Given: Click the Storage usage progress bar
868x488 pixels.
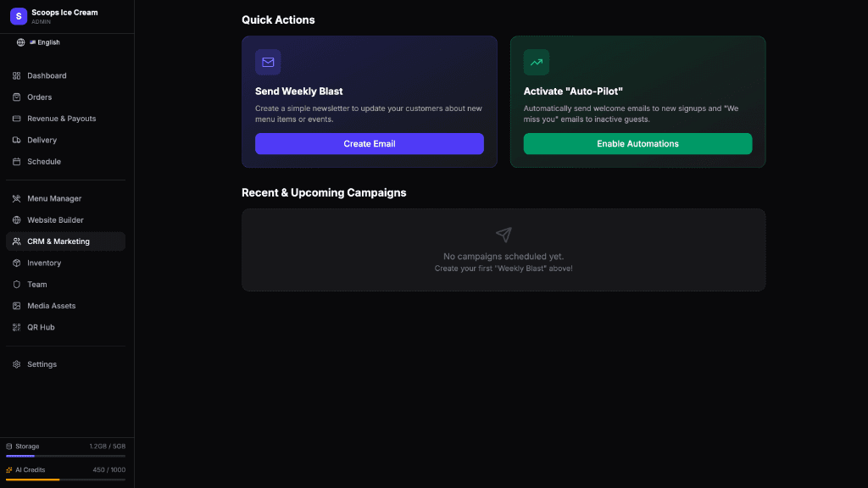Looking at the screenshot, I should point(65,456).
